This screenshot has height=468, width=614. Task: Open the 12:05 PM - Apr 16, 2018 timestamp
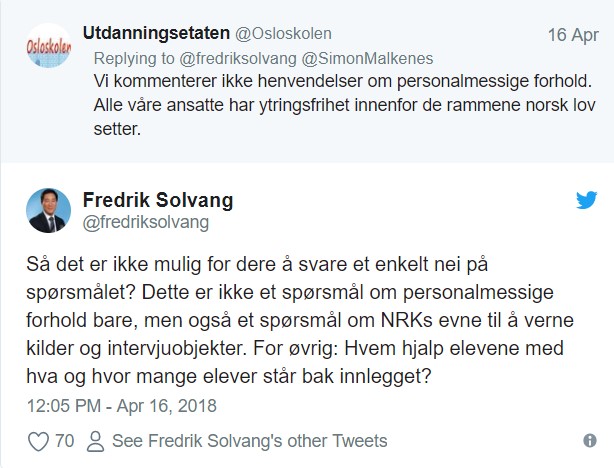point(120,406)
